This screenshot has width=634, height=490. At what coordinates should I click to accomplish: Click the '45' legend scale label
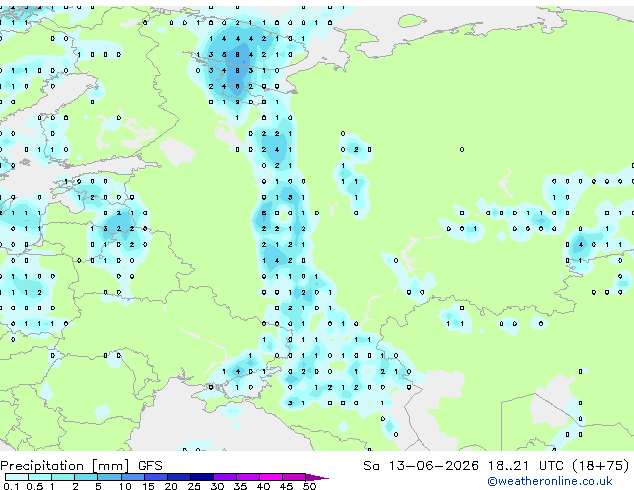pos(286,486)
